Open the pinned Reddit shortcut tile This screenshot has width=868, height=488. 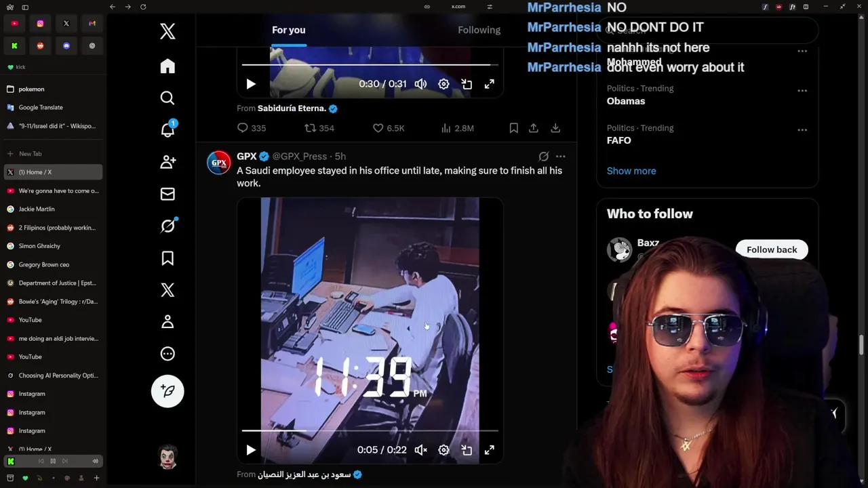[x=40, y=45]
